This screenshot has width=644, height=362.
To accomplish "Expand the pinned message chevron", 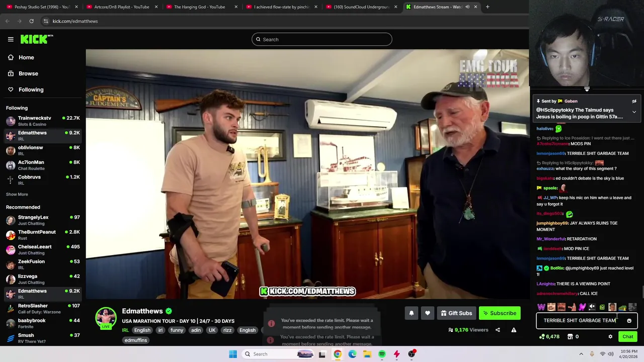I will point(634,112).
